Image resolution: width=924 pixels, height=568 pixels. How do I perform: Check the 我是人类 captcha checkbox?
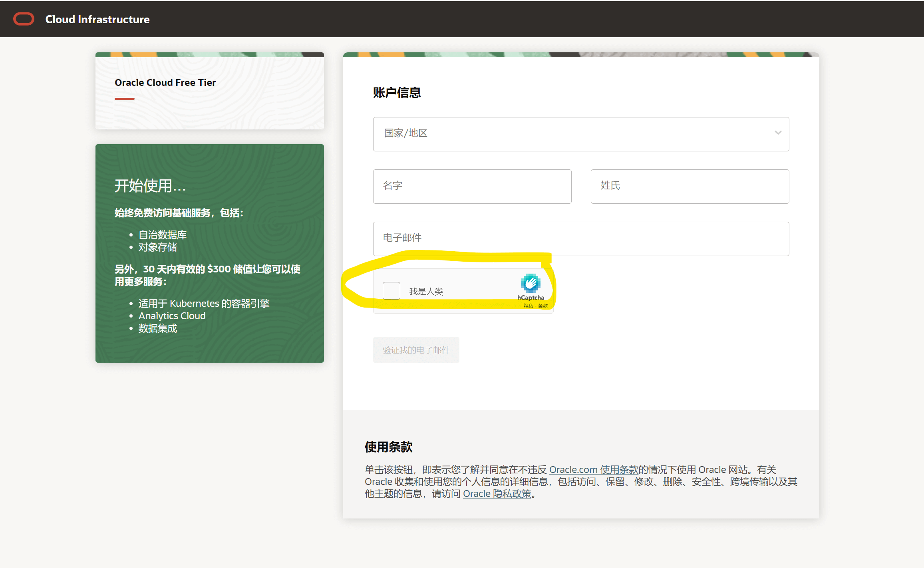[391, 291]
